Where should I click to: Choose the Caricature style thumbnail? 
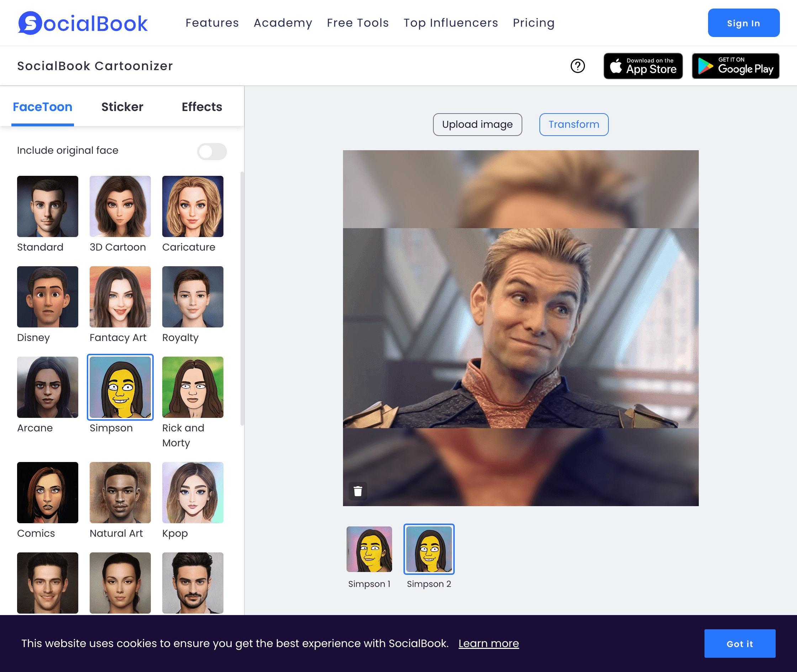coord(193,206)
